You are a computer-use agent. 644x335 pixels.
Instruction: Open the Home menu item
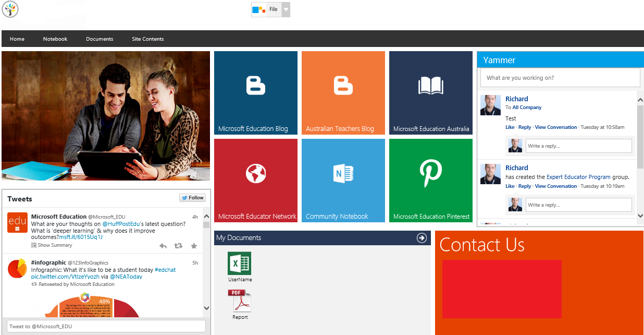pyautogui.click(x=17, y=39)
